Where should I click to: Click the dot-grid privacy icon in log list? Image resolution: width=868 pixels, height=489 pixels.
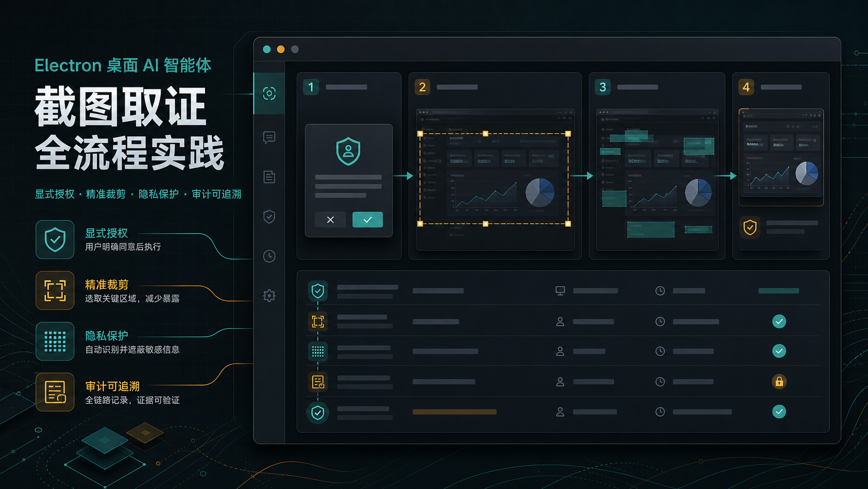[x=318, y=351]
